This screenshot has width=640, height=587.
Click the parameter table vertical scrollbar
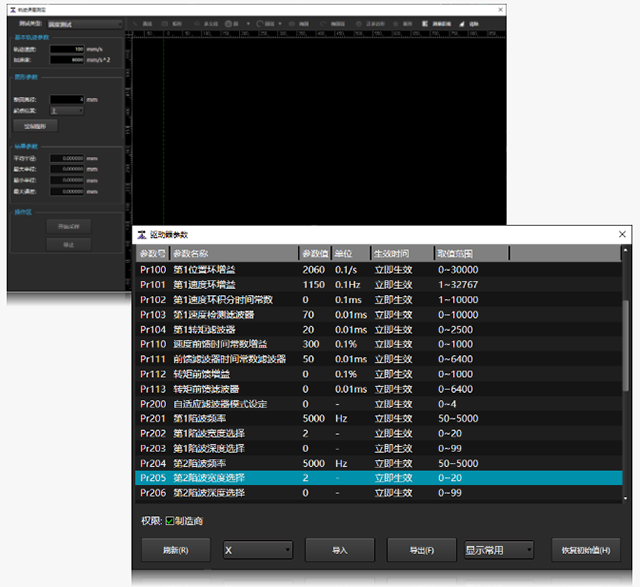point(626,360)
